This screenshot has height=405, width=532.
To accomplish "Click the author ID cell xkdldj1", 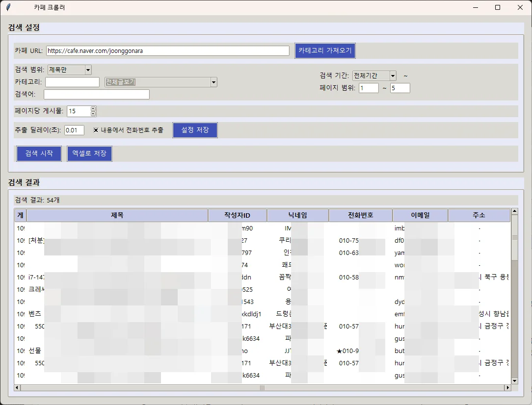I will [251, 314].
